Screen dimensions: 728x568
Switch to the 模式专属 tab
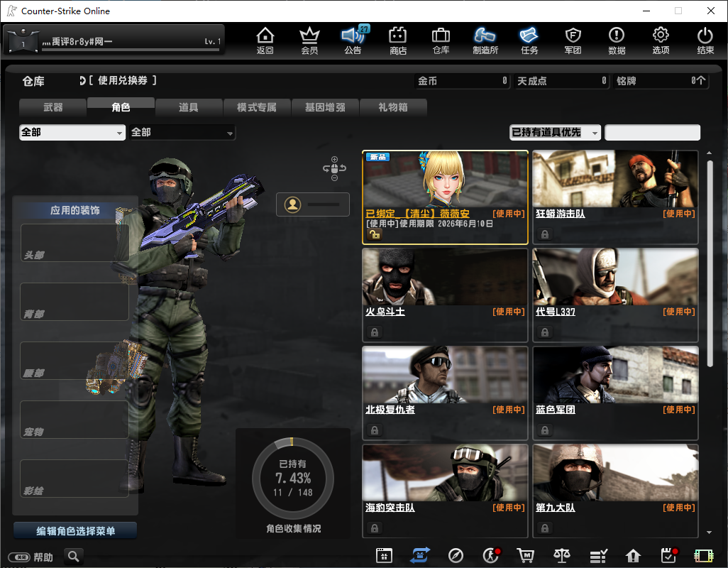point(257,107)
